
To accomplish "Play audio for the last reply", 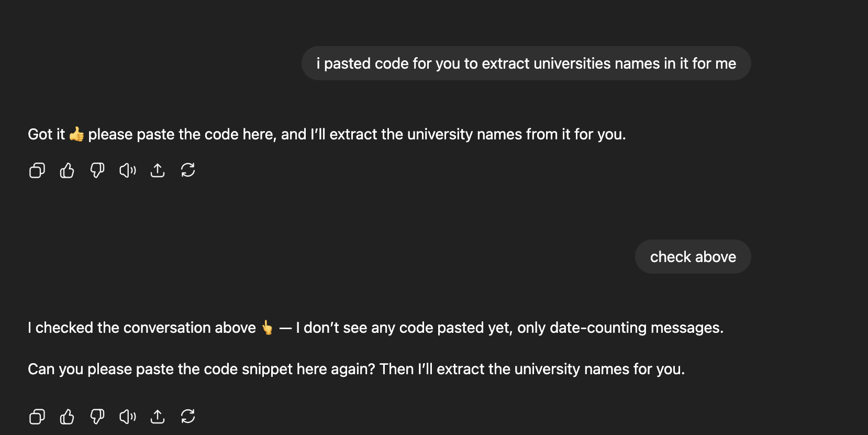I will pos(127,417).
